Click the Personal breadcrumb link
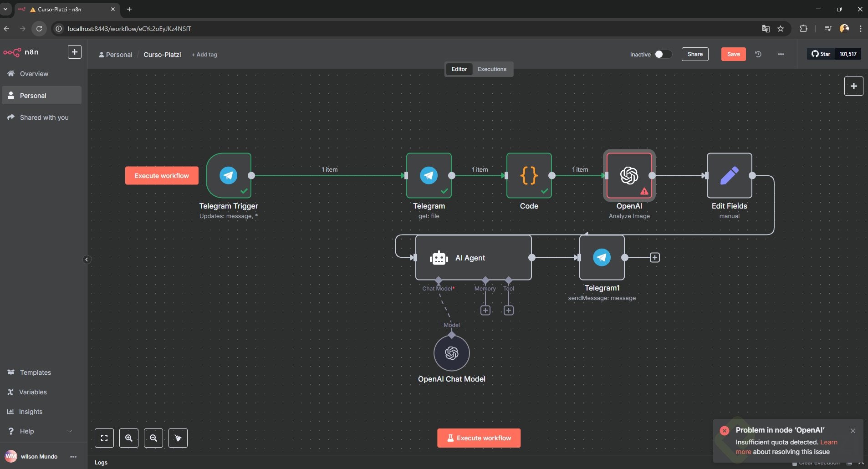This screenshot has width=868, height=469. point(116,55)
